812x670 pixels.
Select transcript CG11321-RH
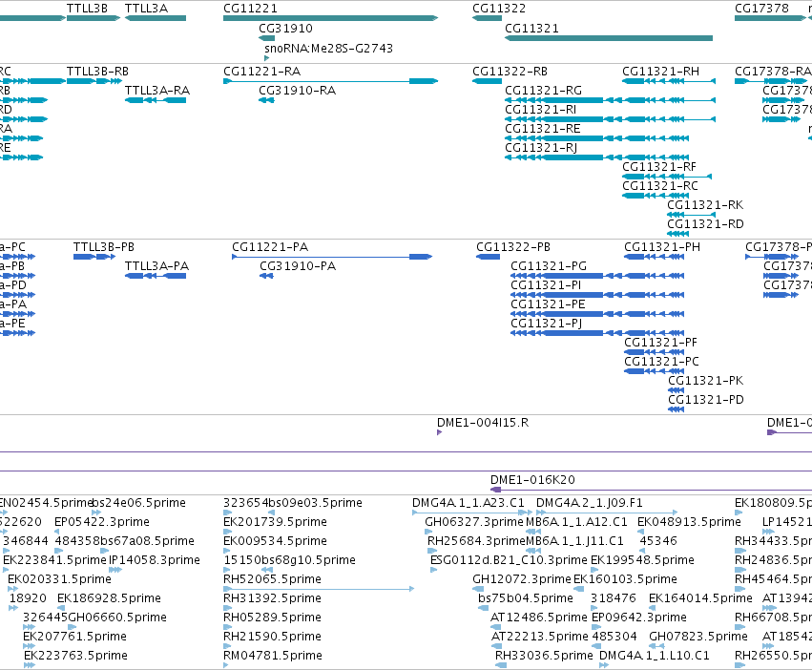(x=660, y=71)
